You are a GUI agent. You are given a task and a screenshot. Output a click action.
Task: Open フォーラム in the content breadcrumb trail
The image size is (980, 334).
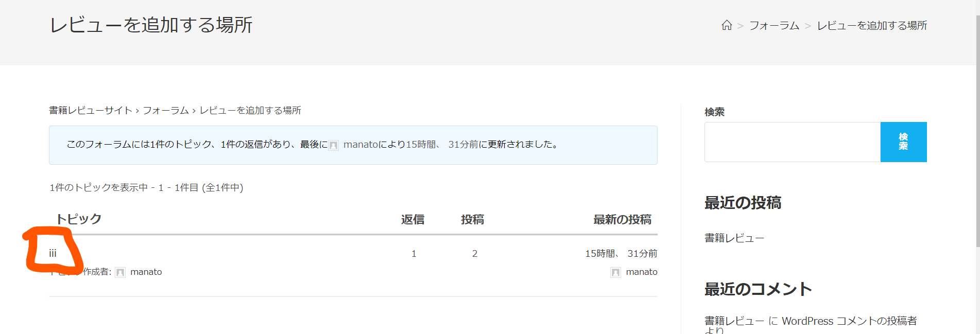[166, 110]
